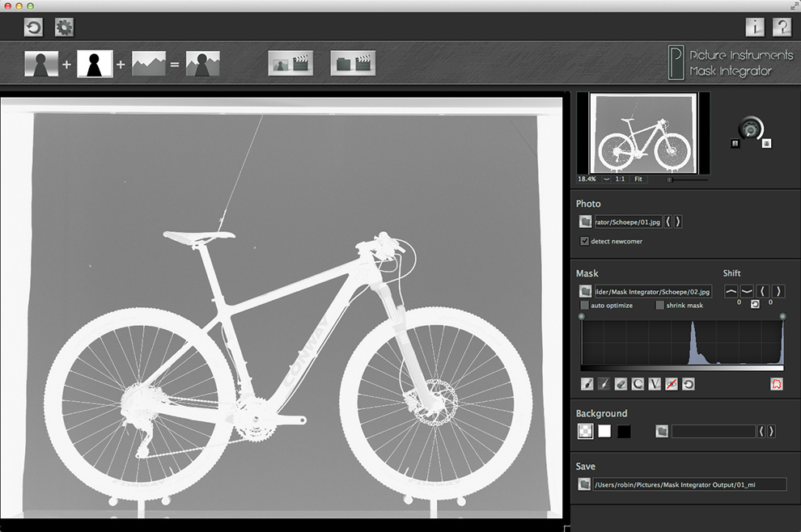Image resolution: width=801 pixels, height=532 pixels.
Task: Open zoom percentage dropdown arrow
Action: 607,179
